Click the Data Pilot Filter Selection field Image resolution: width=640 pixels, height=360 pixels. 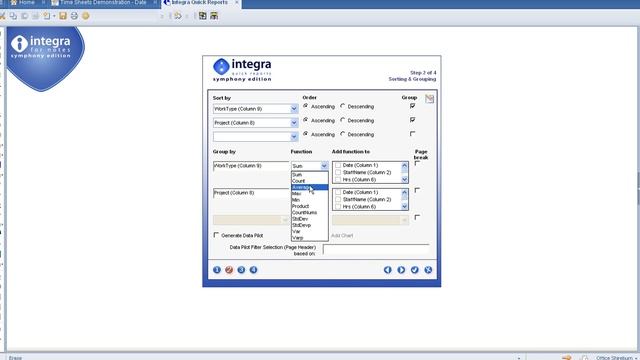pos(376,249)
